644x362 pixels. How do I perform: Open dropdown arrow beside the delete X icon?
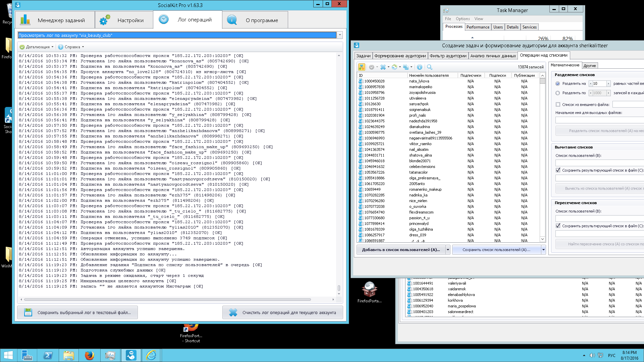388,67
